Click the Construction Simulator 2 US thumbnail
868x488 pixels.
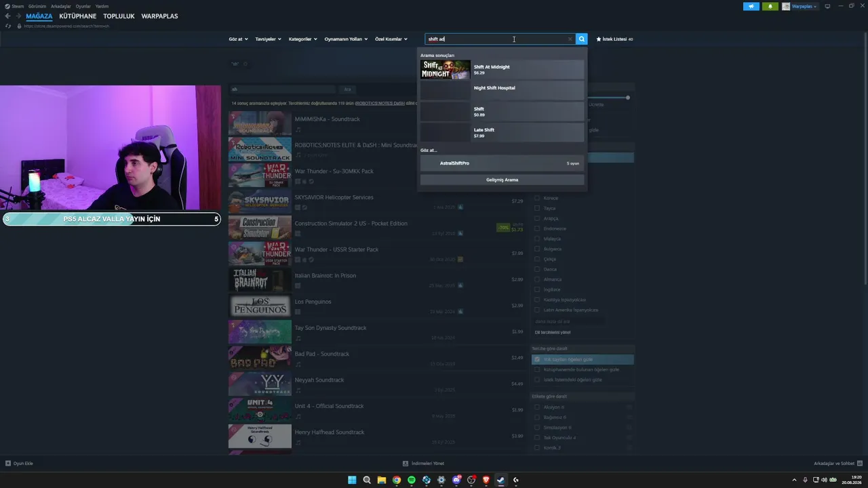pyautogui.click(x=260, y=227)
